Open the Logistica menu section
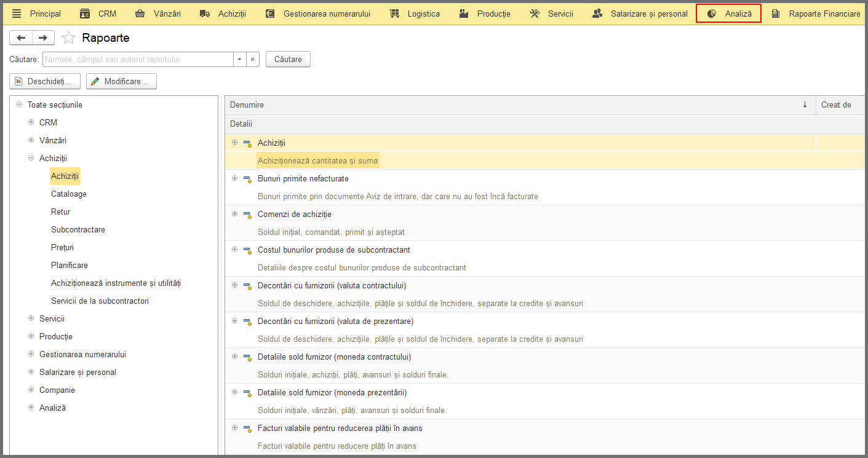 coord(415,14)
